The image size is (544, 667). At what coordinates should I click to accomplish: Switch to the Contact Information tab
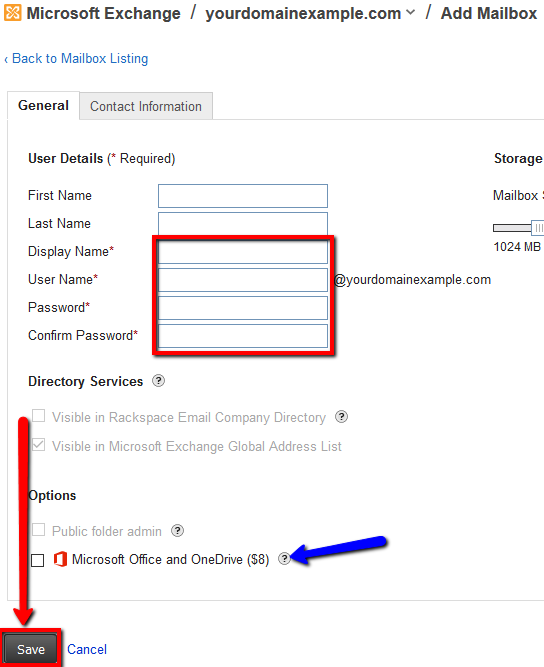[x=146, y=106]
